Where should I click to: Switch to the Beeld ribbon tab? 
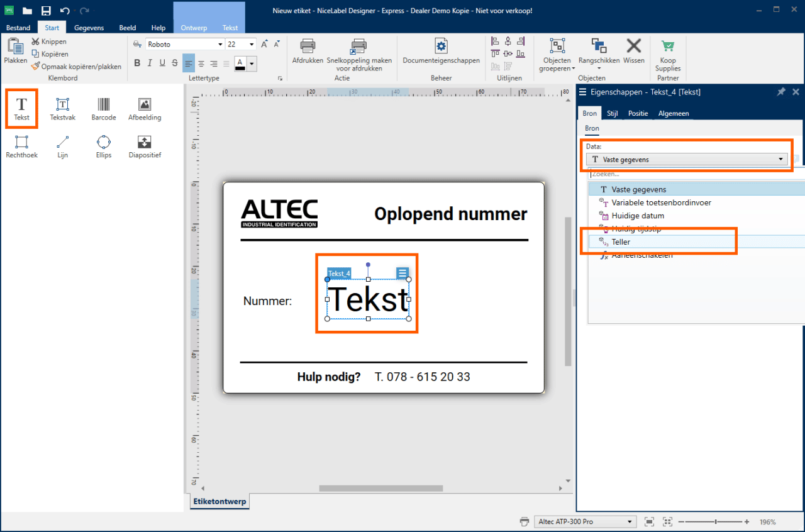(128, 28)
